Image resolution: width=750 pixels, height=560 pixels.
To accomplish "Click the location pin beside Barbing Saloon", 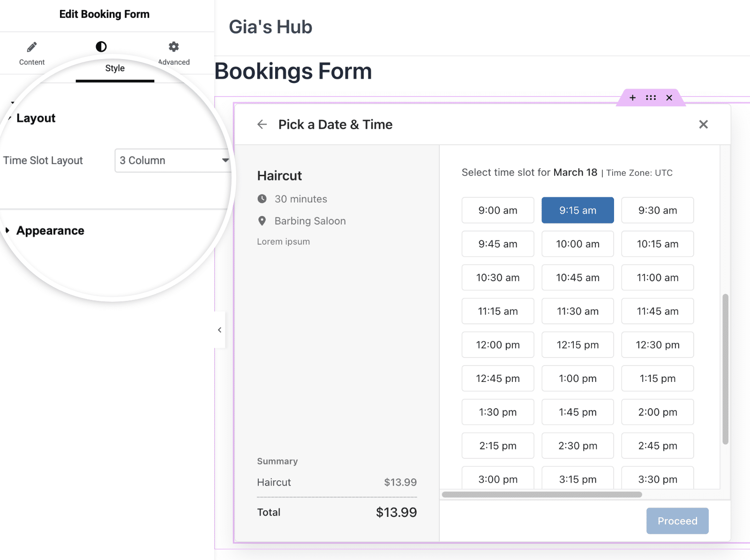I will pyautogui.click(x=263, y=221).
